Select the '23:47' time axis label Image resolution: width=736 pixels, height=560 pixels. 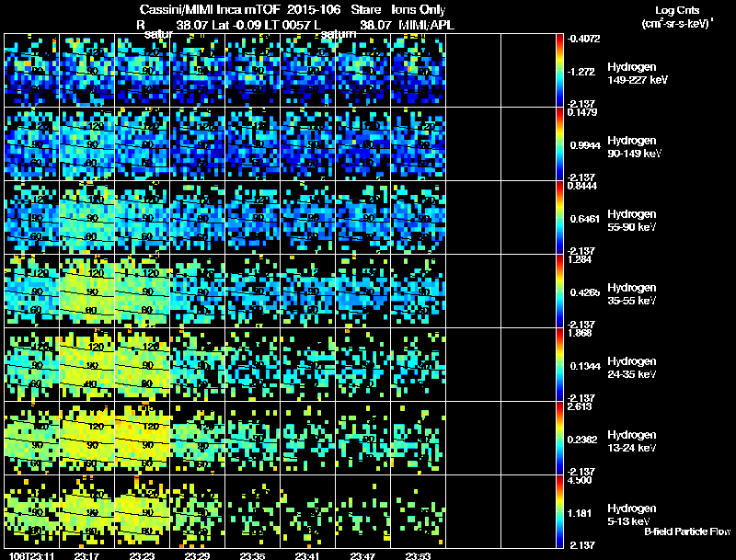pos(362,556)
